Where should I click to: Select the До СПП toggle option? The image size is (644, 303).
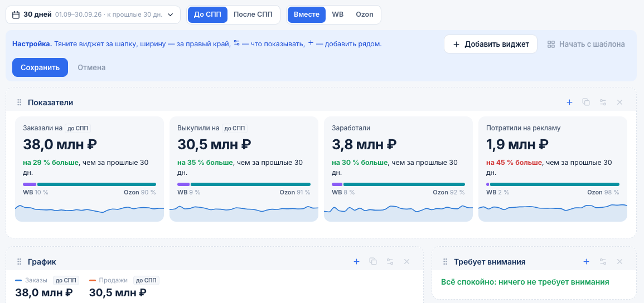pos(207,14)
